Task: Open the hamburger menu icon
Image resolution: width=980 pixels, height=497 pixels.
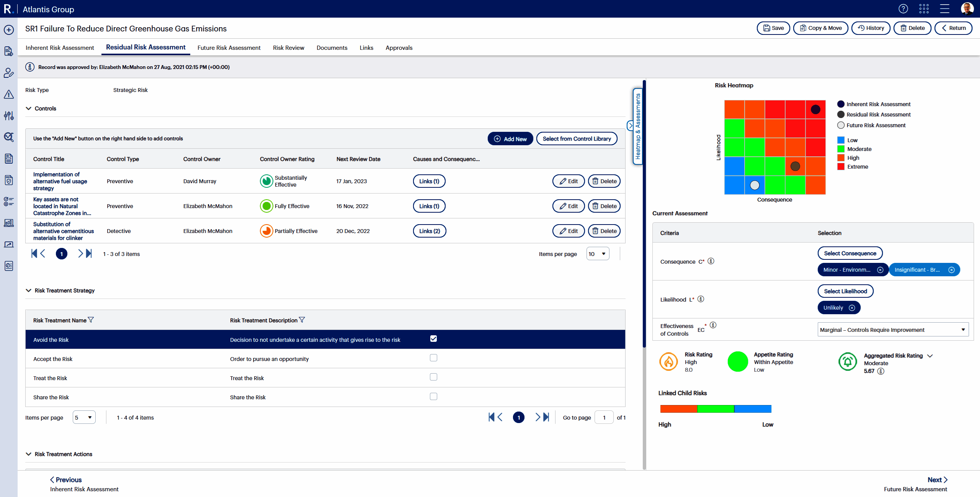Action: click(944, 9)
